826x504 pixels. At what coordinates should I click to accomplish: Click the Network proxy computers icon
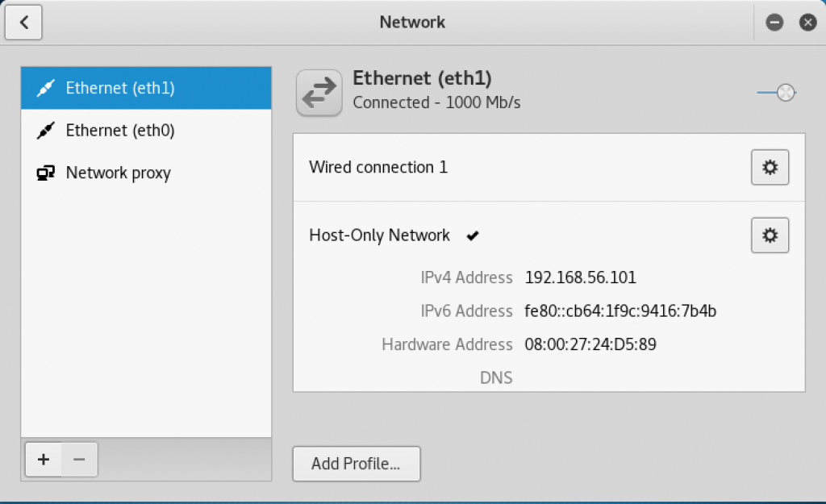click(x=46, y=173)
